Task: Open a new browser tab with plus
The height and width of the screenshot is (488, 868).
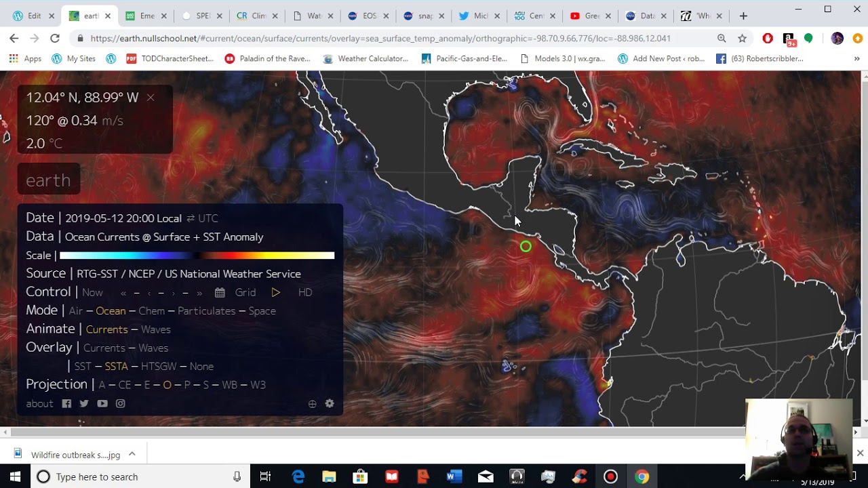Action: 743,16
